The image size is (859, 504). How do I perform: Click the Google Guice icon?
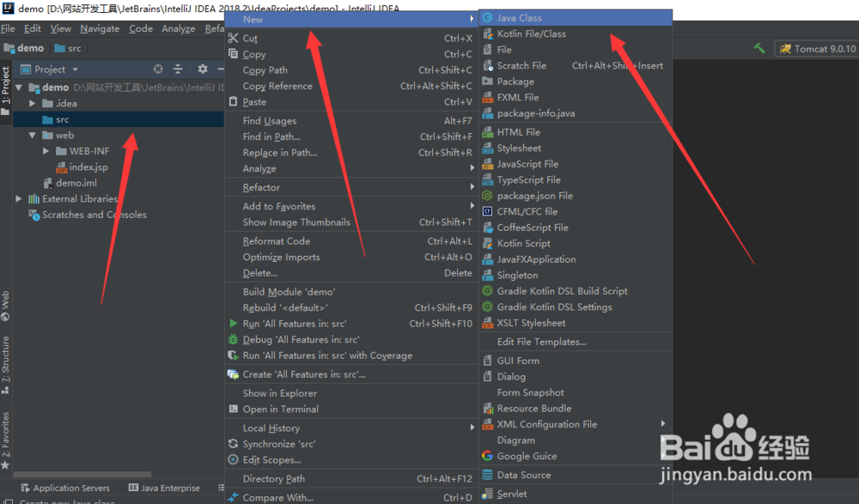(x=487, y=456)
